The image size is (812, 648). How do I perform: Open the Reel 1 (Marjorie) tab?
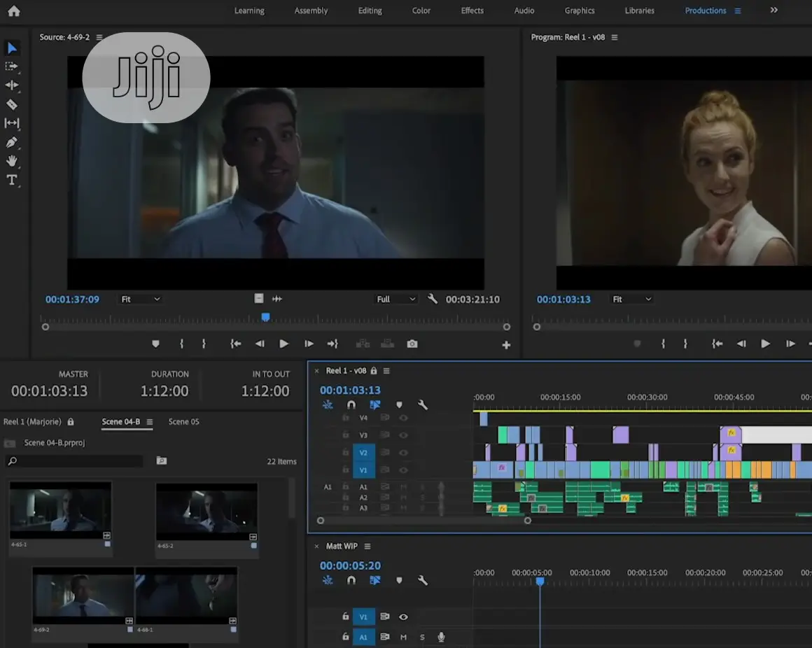click(x=32, y=422)
